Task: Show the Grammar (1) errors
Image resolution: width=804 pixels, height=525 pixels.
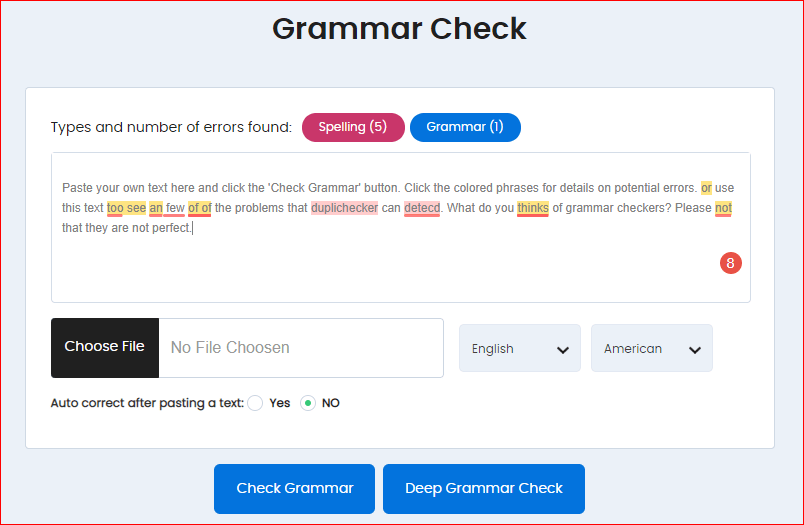Action: (x=465, y=127)
